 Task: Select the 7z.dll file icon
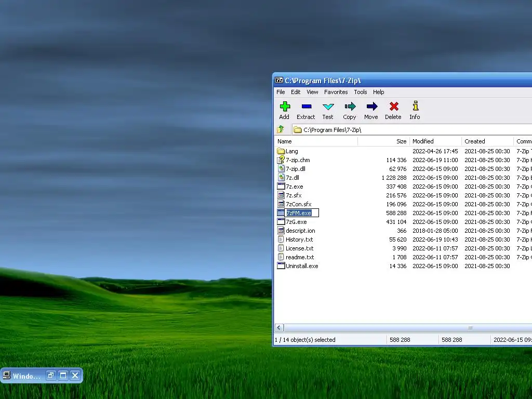(x=281, y=178)
